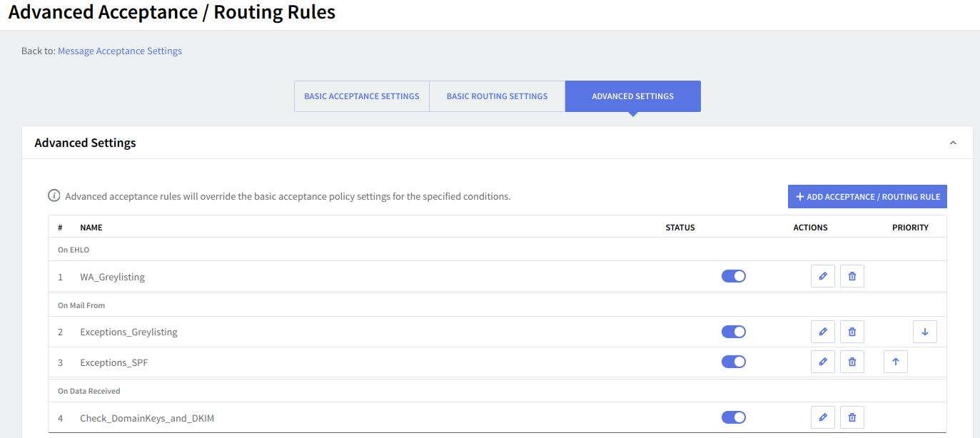Delete the Check_DomainKeys_and_DKIM rule

click(x=852, y=417)
